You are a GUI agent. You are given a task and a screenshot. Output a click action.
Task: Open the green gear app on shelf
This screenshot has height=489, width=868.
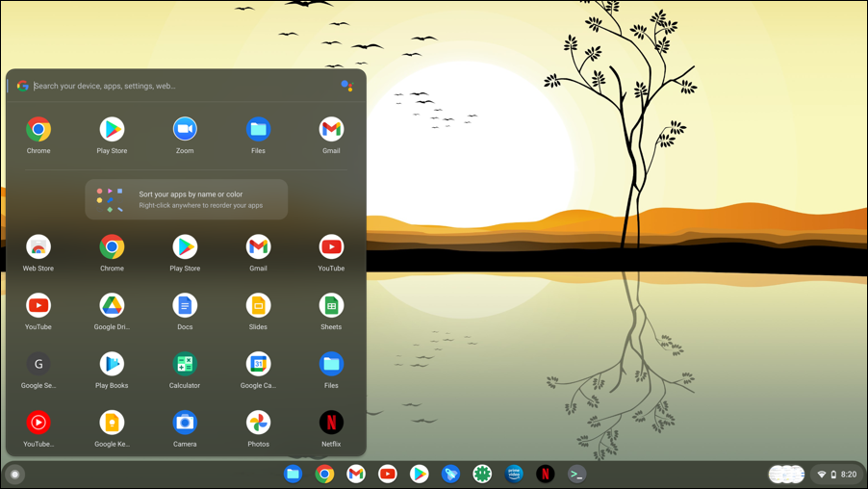(x=482, y=474)
